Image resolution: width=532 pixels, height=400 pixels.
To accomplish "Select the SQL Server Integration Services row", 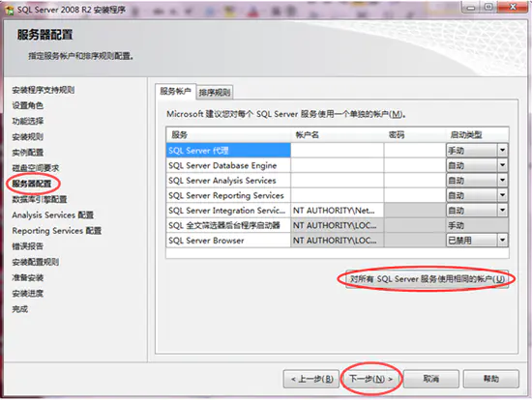I will pos(228,211).
